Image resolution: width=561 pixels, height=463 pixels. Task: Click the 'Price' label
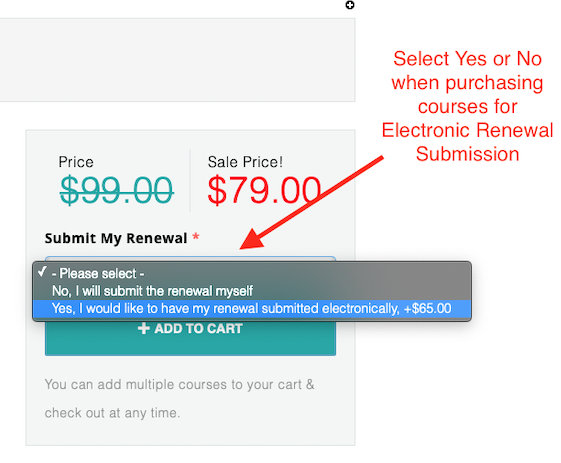76,162
